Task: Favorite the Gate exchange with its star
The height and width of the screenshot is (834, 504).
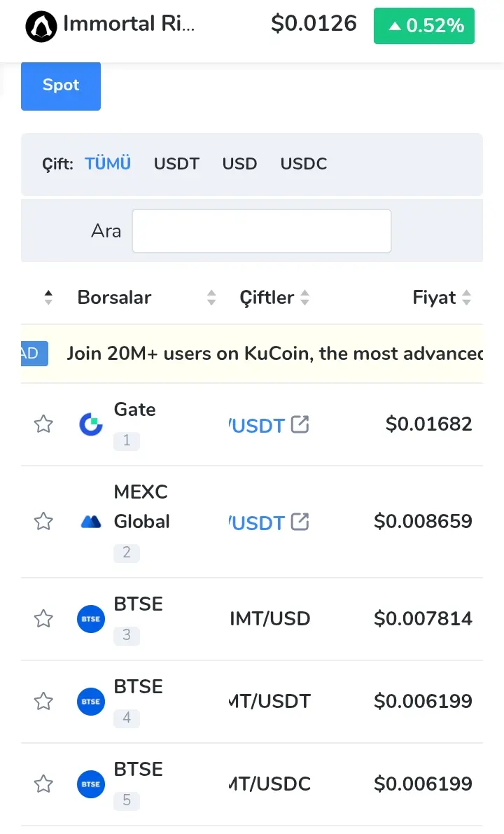Action: tap(43, 424)
